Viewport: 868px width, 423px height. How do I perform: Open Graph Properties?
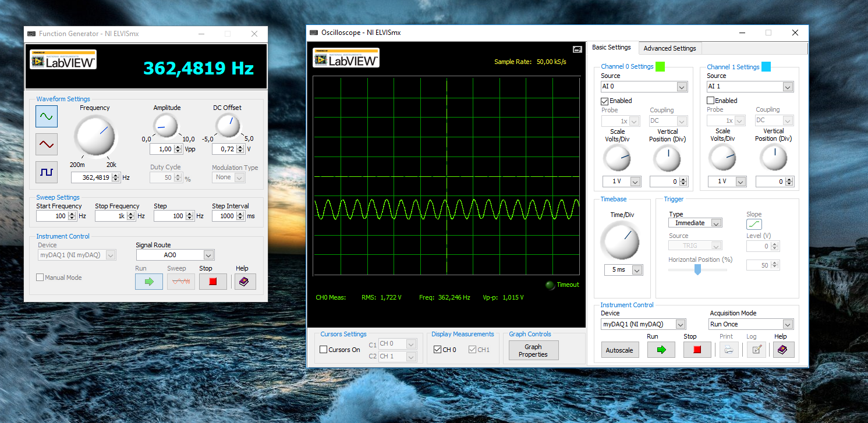[x=533, y=350]
